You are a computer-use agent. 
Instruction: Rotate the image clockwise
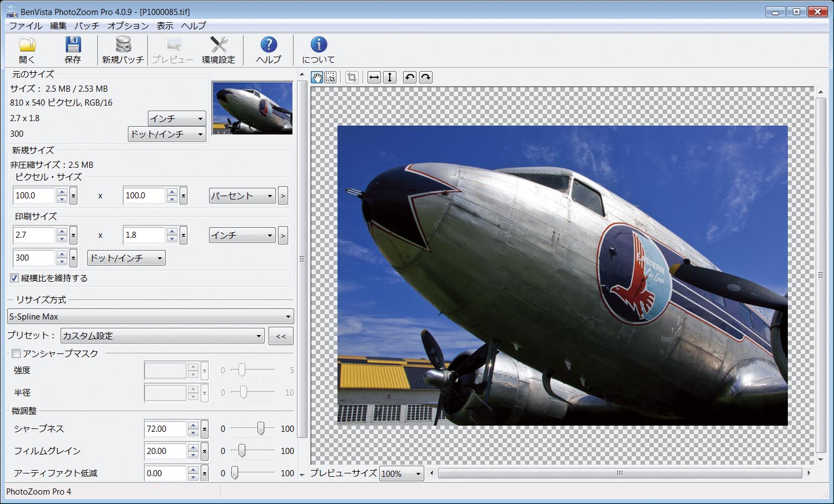[425, 77]
